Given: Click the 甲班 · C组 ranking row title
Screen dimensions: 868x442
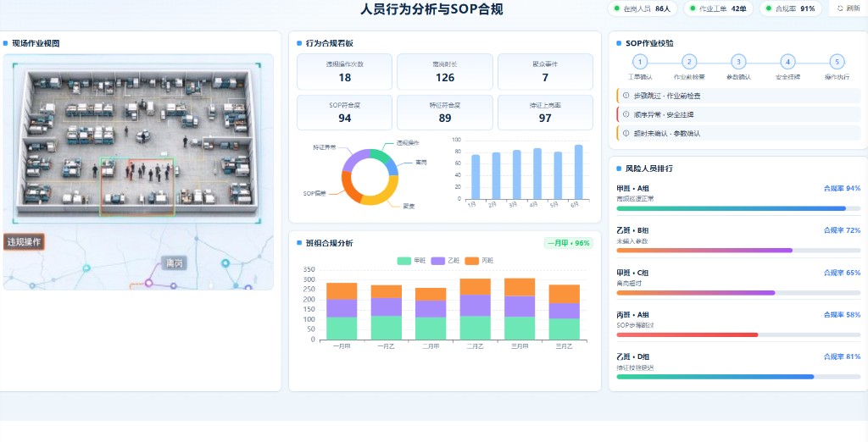Looking at the screenshot, I should point(632,273).
